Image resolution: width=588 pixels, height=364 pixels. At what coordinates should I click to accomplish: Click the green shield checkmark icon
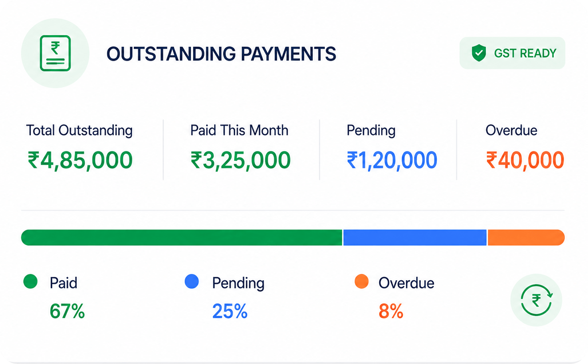pos(479,53)
